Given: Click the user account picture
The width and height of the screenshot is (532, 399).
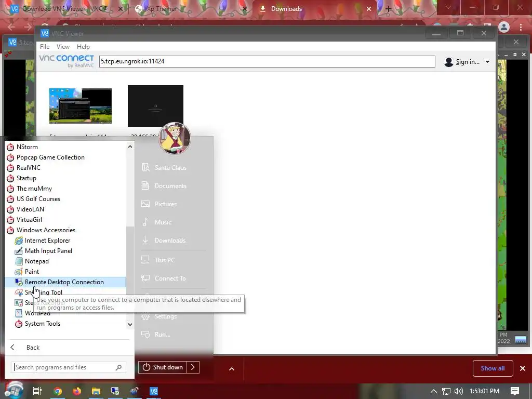Looking at the screenshot, I should click(x=175, y=138).
